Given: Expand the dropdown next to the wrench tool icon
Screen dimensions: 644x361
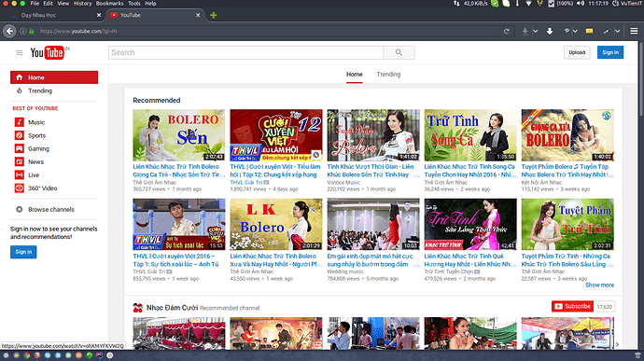Looking at the screenshot, I should (x=617, y=31).
